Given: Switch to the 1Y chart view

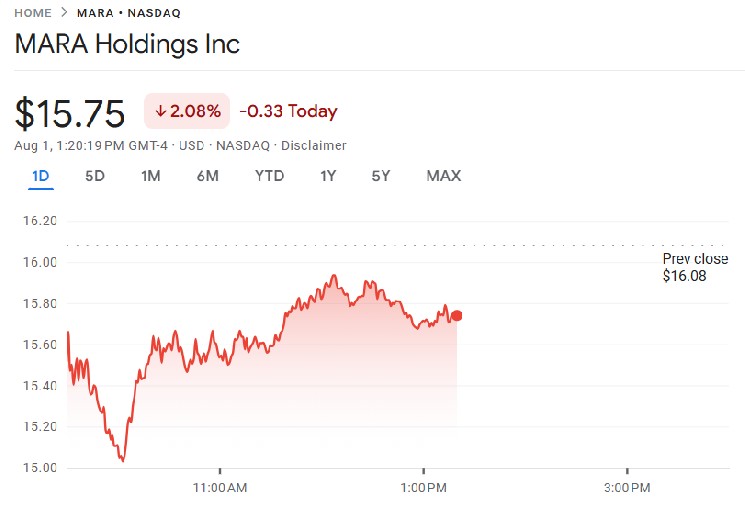Looking at the screenshot, I should [x=328, y=176].
